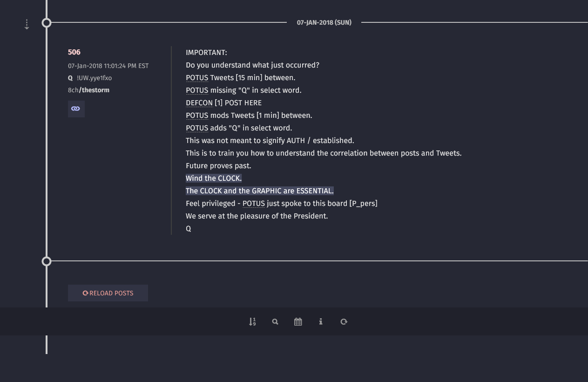The image size is (588, 382).
Task: Click the Q !UW.yye1fxo tripcode
Action: coord(90,78)
